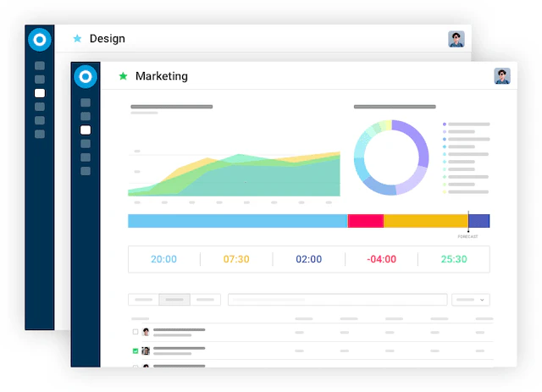Expand the dropdown right of search field
The height and width of the screenshot is (392, 542).
pos(471,300)
